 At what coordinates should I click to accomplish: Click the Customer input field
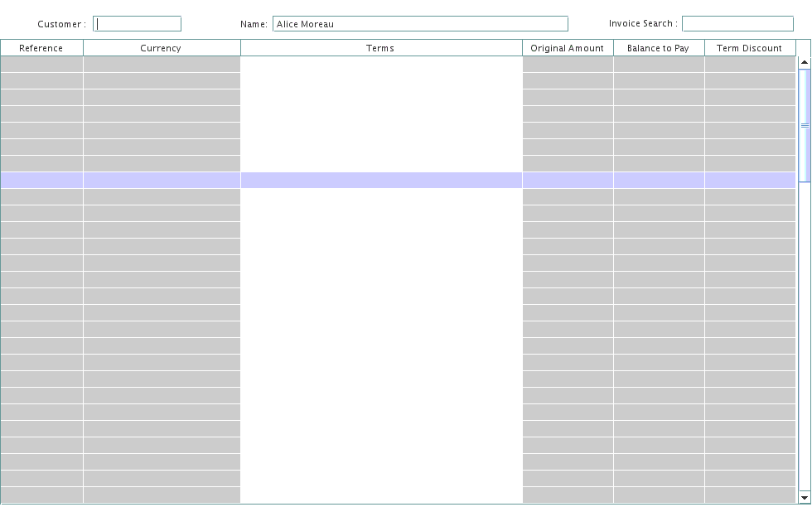coord(138,24)
